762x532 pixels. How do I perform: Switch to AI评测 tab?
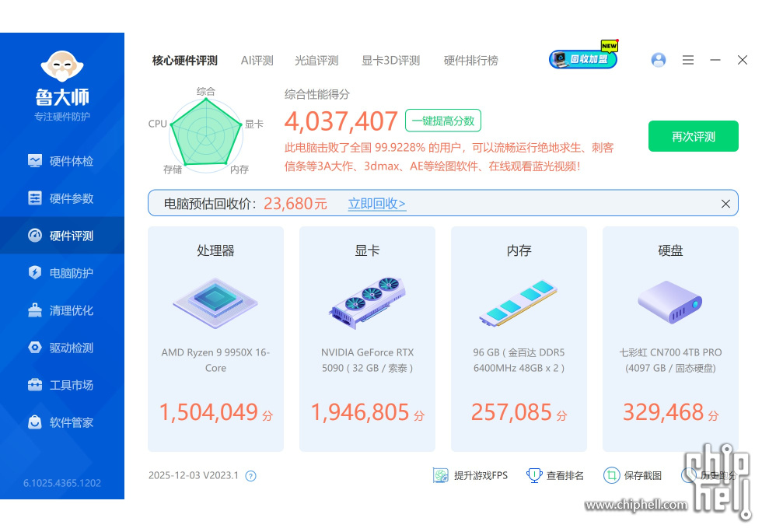257,61
